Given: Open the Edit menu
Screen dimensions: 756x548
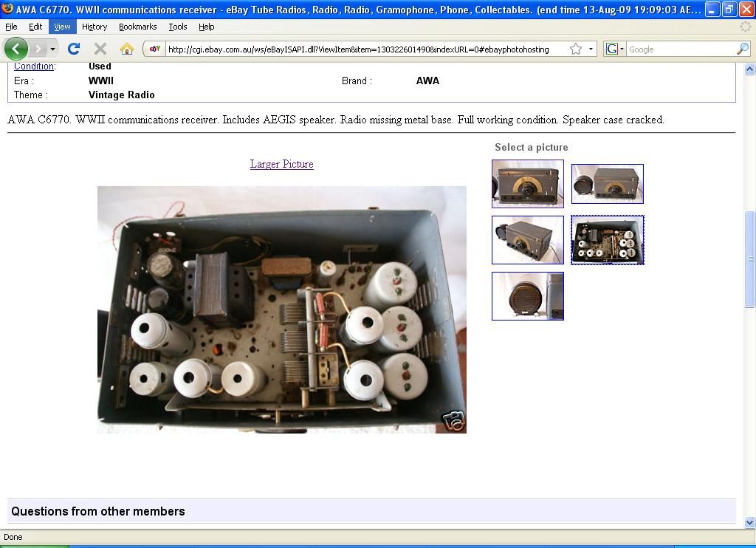Looking at the screenshot, I should 35,27.
